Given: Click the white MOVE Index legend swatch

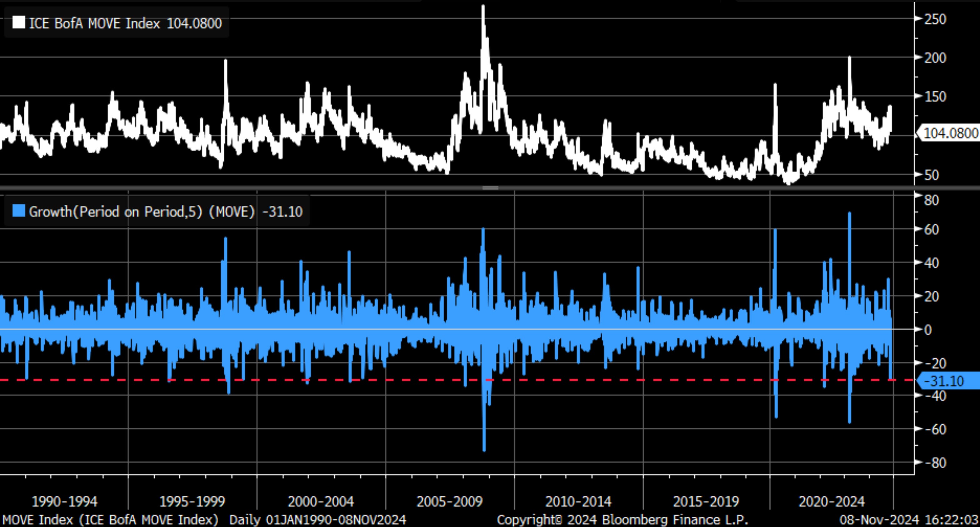Looking at the screenshot, I should click(19, 22).
